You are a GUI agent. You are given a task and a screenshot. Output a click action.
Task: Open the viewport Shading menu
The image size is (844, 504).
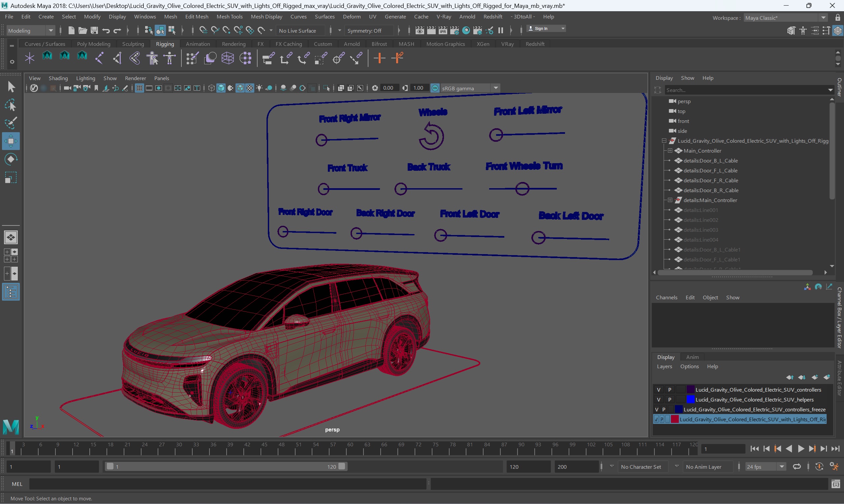click(x=58, y=78)
